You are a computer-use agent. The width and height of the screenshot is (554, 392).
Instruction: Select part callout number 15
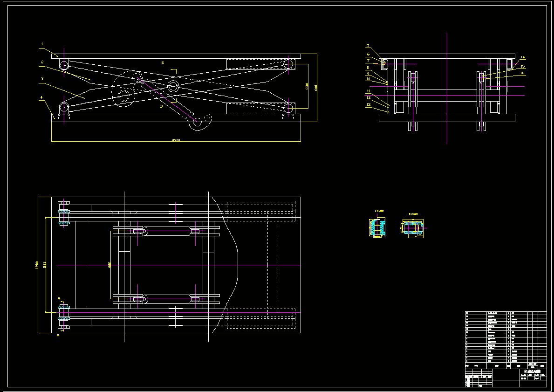pyautogui.click(x=523, y=66)
